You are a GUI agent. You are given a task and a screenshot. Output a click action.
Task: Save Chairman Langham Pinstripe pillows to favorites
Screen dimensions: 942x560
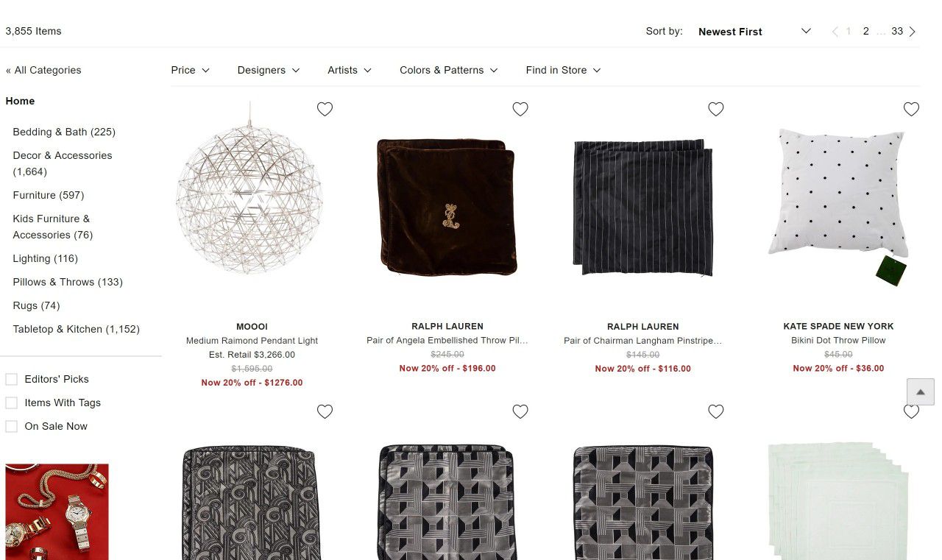[x=716, y=109]
